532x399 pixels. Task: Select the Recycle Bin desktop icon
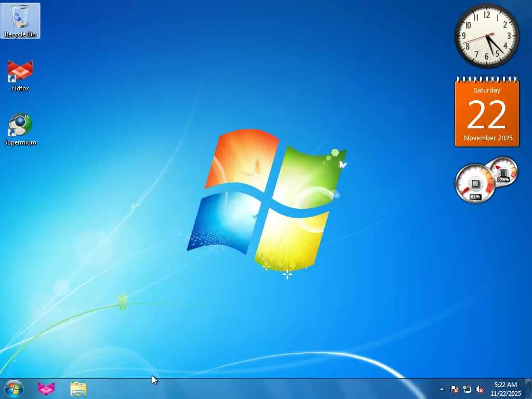tap(20, 20)
